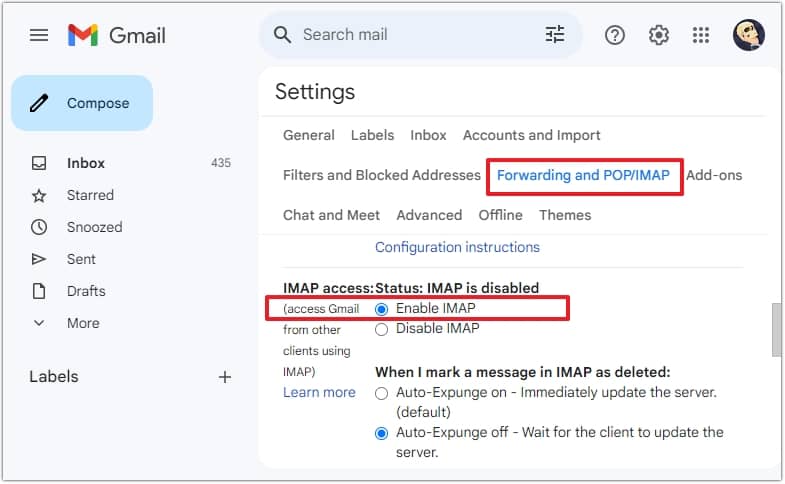Click the settings page scrollbar thumb
The image size is (785, 484).
[x=776, y=329]
